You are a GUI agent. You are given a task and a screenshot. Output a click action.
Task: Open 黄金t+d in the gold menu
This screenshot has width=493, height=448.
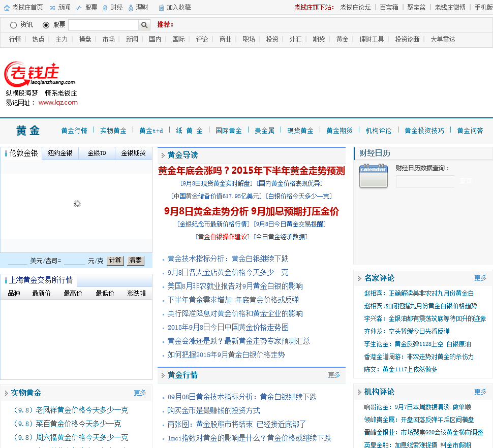click(x=151, y=131)
